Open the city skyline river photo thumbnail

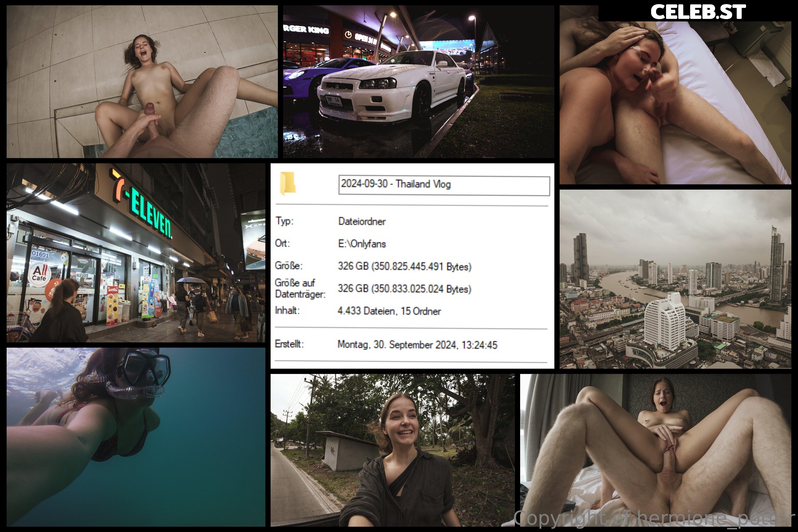(675, 279)
